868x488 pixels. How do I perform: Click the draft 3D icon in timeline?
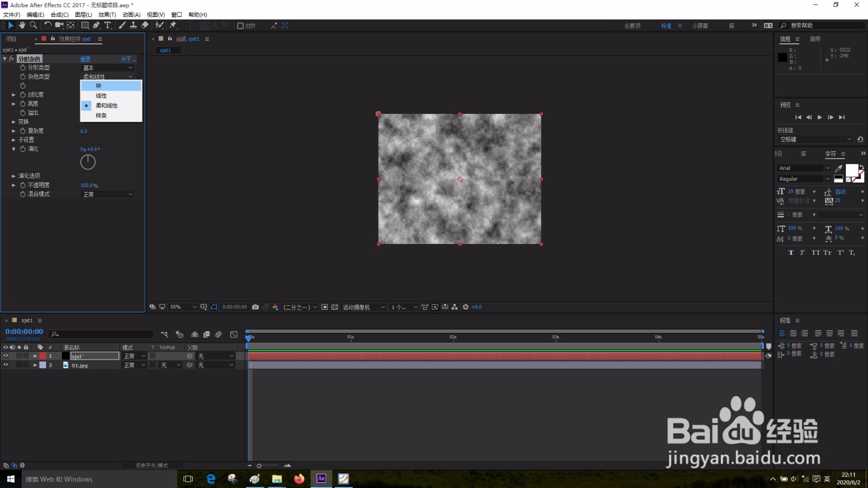click(180, 335)
